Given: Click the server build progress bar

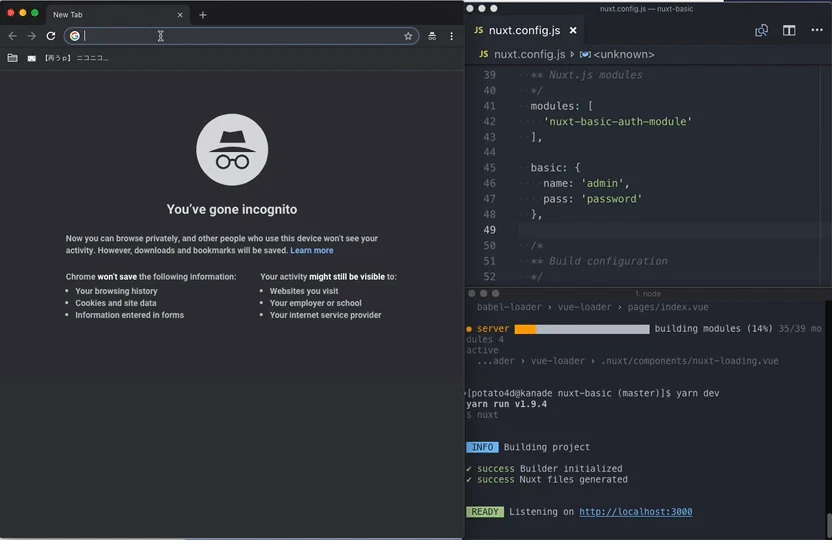Looking at the screenshot, I should [582, 329].
